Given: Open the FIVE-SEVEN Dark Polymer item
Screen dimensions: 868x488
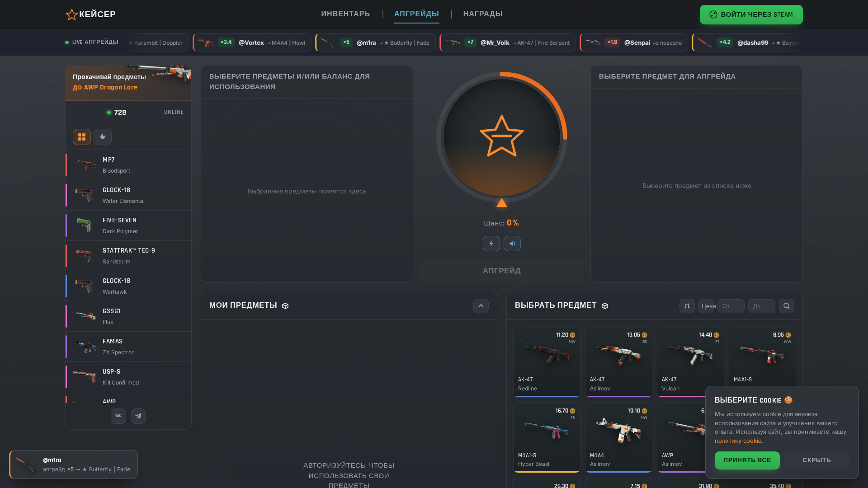Looking at the screenshot, I should pyautogui.click(x=128, y=225).
